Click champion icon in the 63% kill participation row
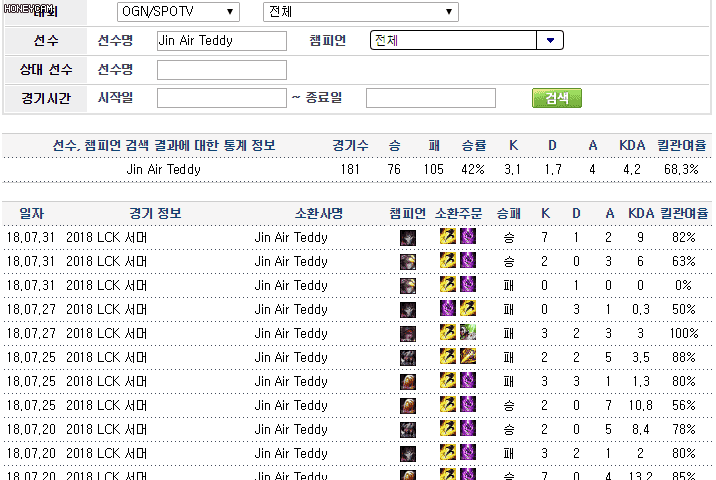The image size is (716, 480). coord(408,262)
